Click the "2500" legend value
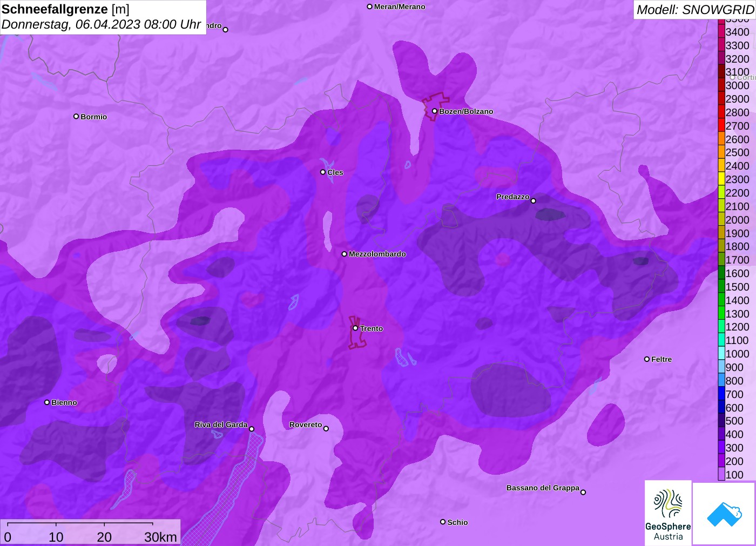The width and height of the screenshot is (756, 546). click(738, 152)
